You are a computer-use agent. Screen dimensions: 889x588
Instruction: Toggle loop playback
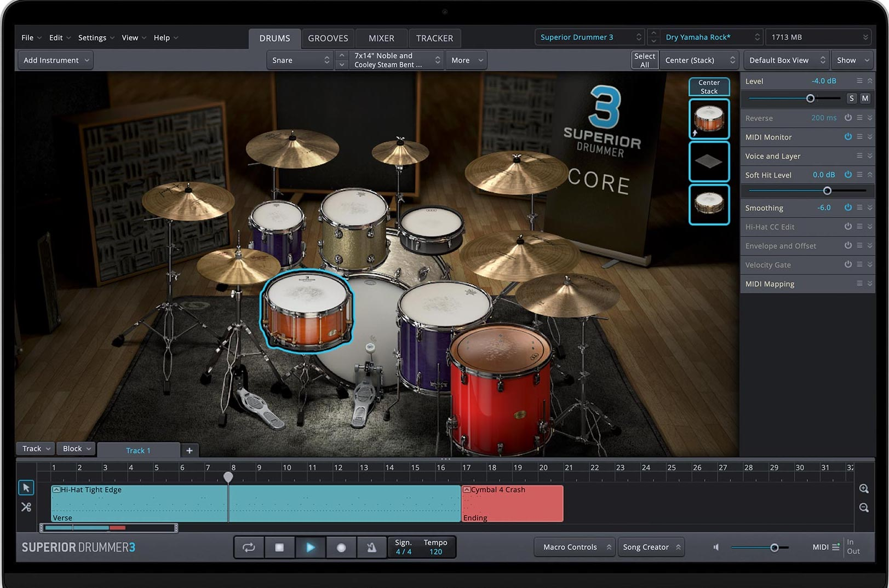coord(249,547)
